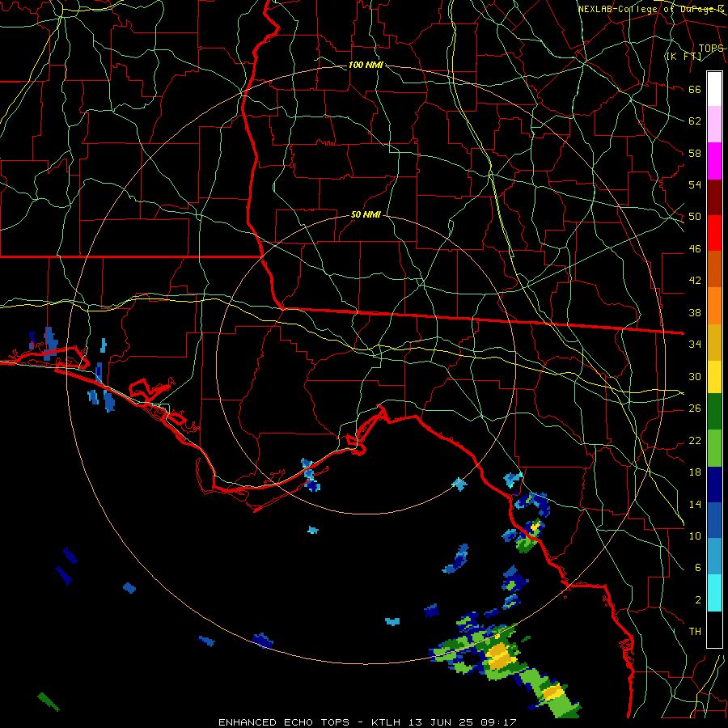
Task: Click the 100 NMI range ring label
Action: 366,65
